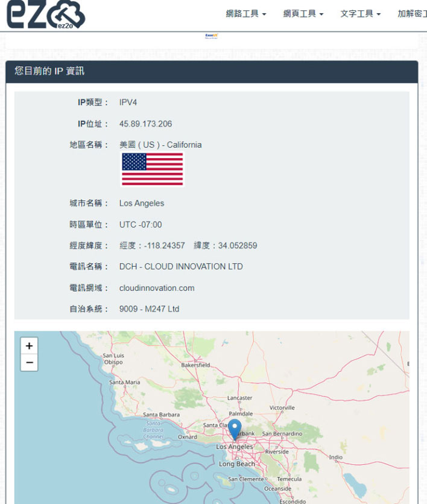This screenshot has width=427, height=504.
Task: Open the 網頁工具 dropdown menu
Action: pyautogui.click(x=303, y=14)
